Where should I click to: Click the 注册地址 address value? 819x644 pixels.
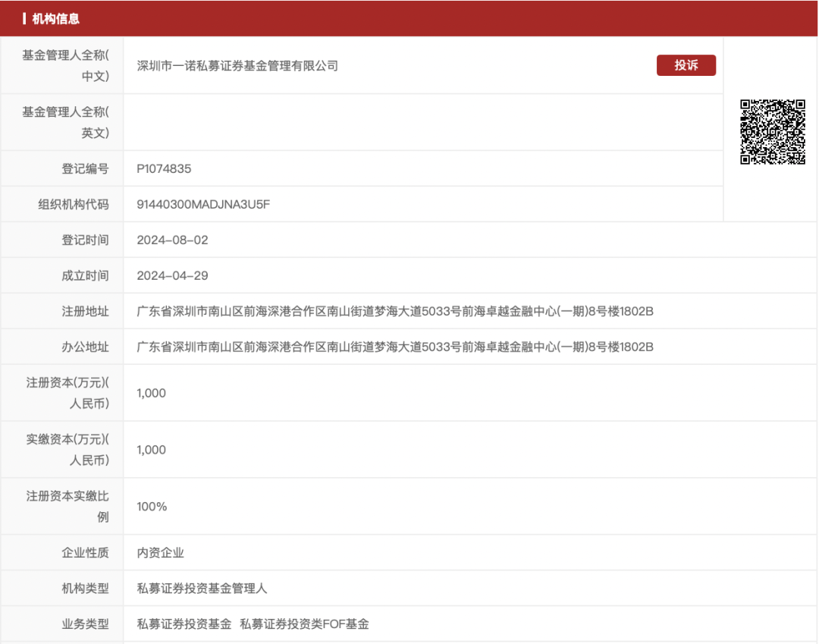pos(394,312)
